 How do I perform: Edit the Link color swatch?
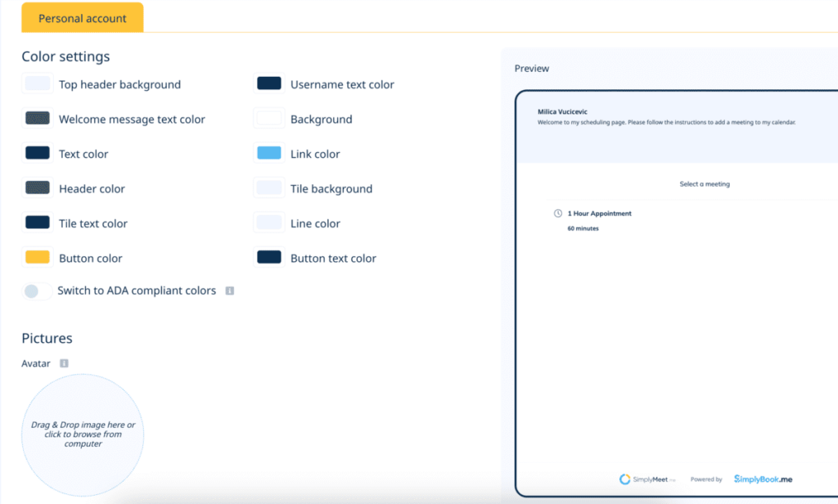268,153
